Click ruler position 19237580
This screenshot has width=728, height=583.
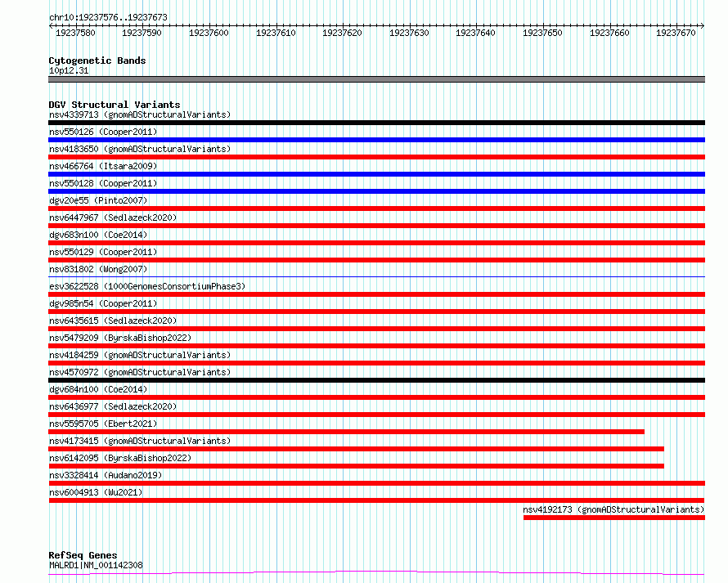click(x=75, y=33)
